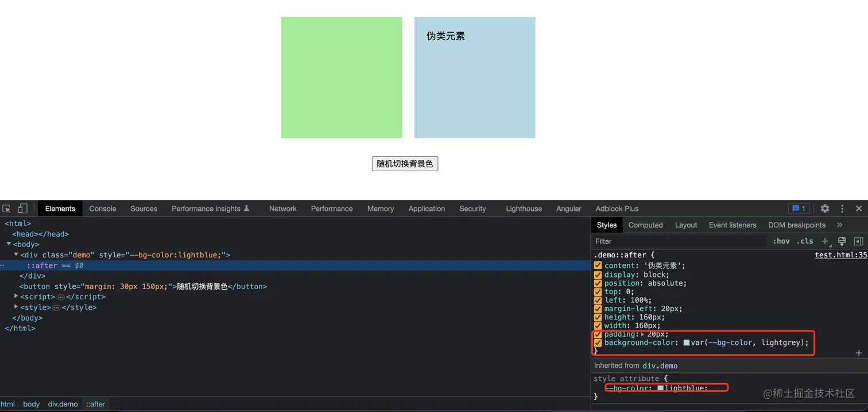Click the ellipsis badge inside script tag
The image size is (868, 412).
(61, 297)
